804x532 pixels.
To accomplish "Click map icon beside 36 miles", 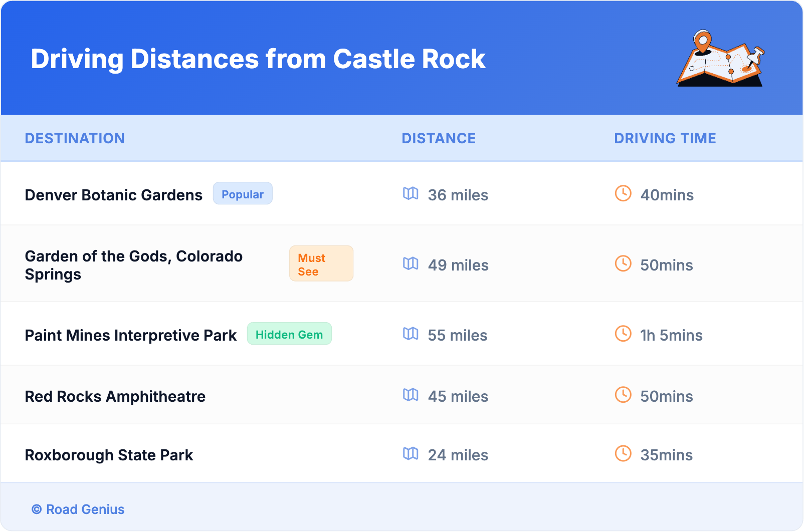I will pyautogui.click(x=411, y=193).
